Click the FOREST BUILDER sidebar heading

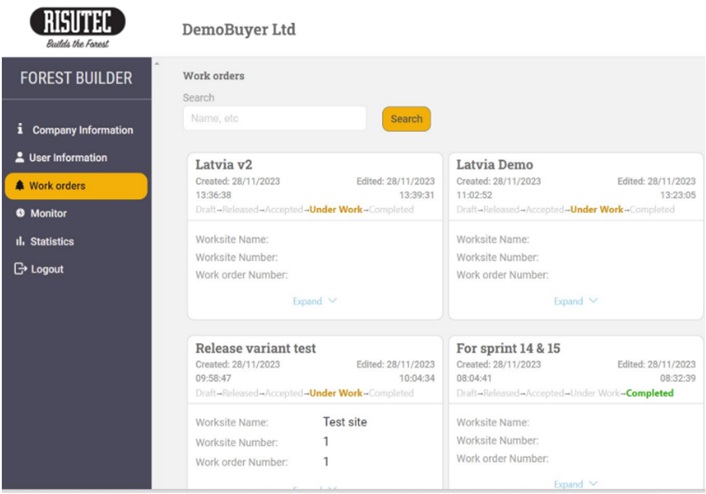coord(76,79)
